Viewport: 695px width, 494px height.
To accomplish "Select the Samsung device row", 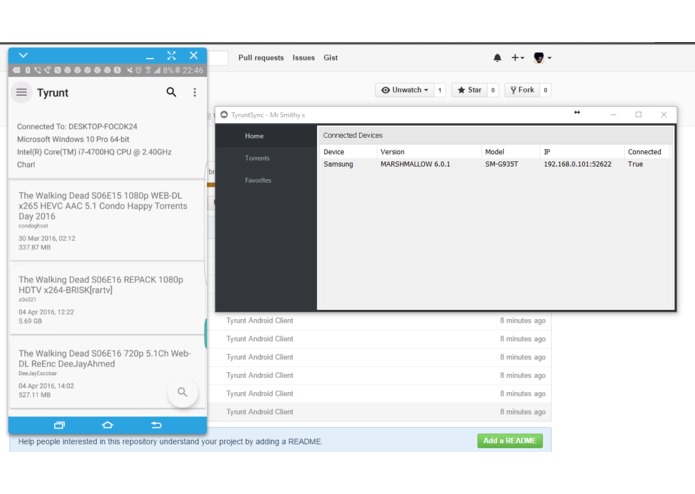I will pyautogui.click(x=496, y=164).
